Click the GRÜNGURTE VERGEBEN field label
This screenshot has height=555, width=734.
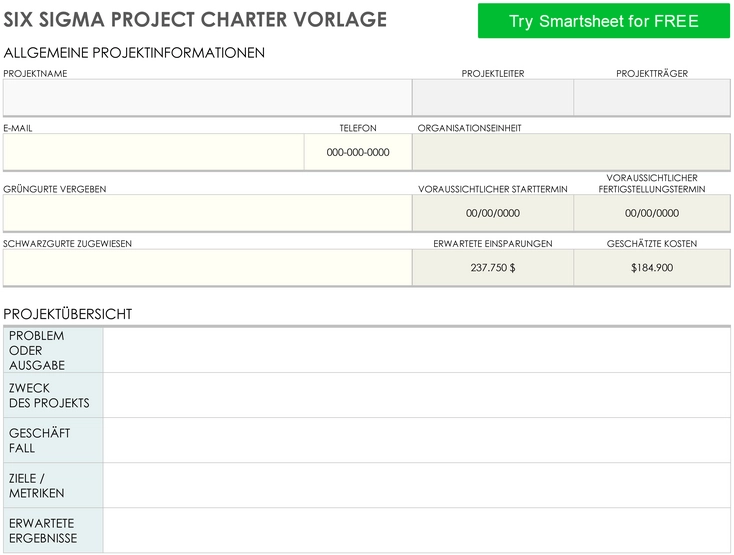pos(55,189)
